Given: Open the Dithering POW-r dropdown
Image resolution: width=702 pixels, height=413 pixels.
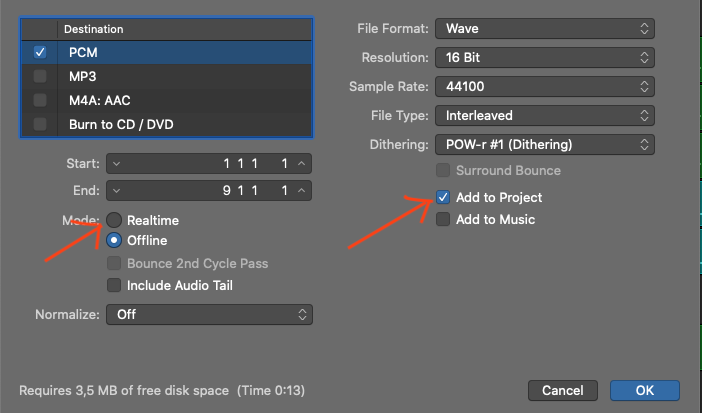Looking at the screenshot, I should (546, 145).
